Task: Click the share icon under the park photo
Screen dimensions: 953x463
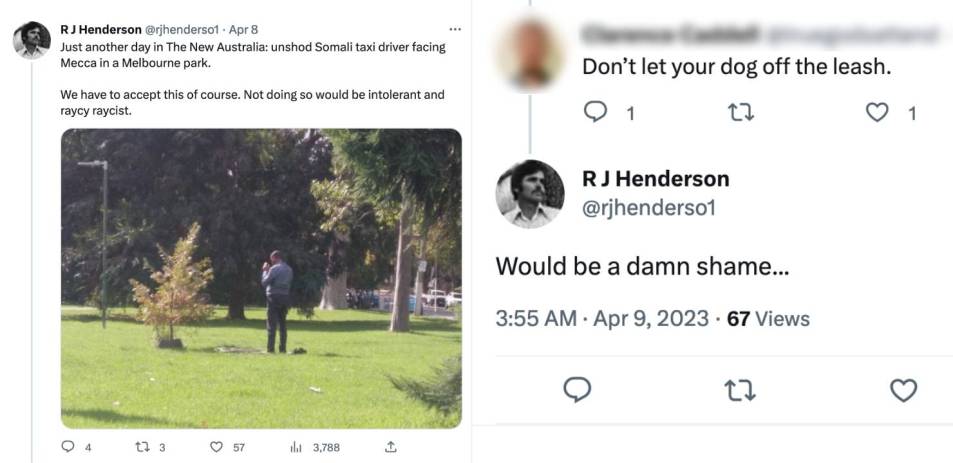Action: click(x=391, y=447)
